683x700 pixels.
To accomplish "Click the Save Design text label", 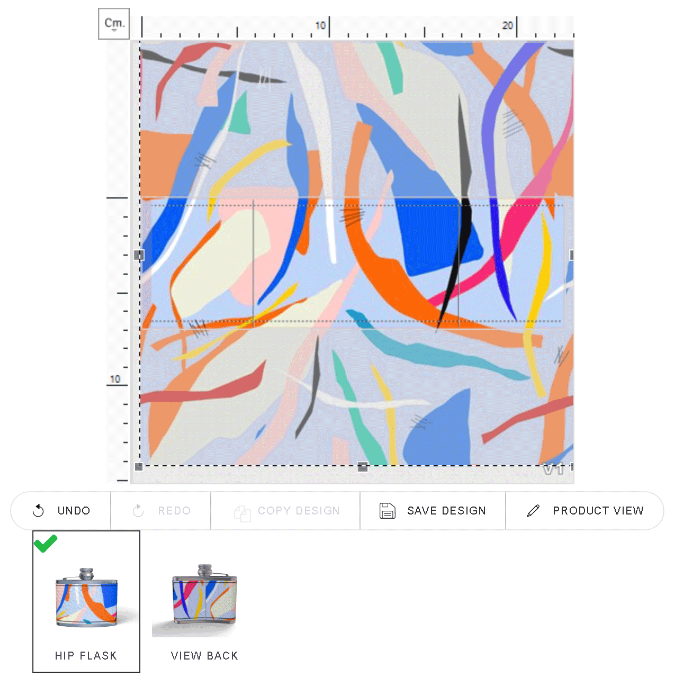I will click(x=446, y=511).
